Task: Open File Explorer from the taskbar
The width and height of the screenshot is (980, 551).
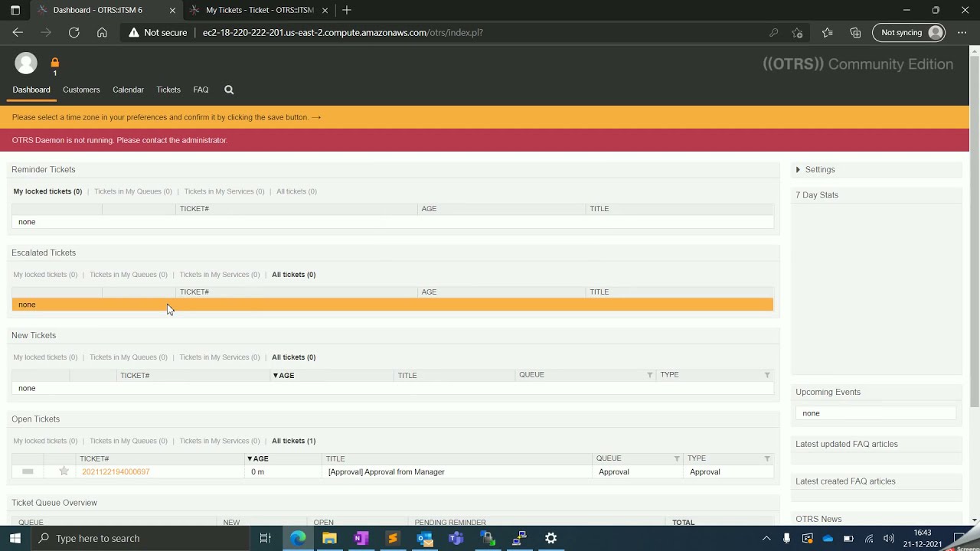Action: 329,538
